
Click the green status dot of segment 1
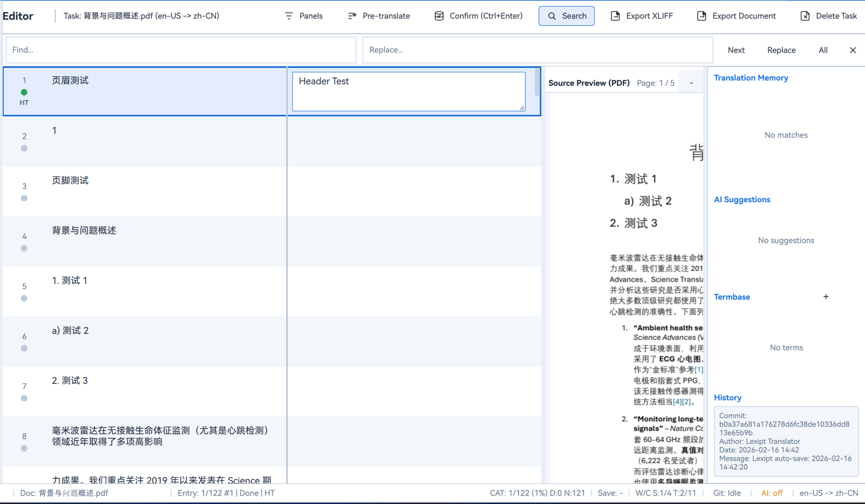[24, 92]
